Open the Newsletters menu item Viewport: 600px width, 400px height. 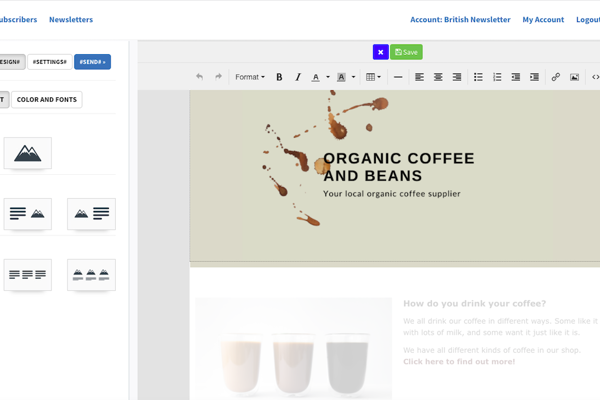pyautogui.click(x=71, y=19)
